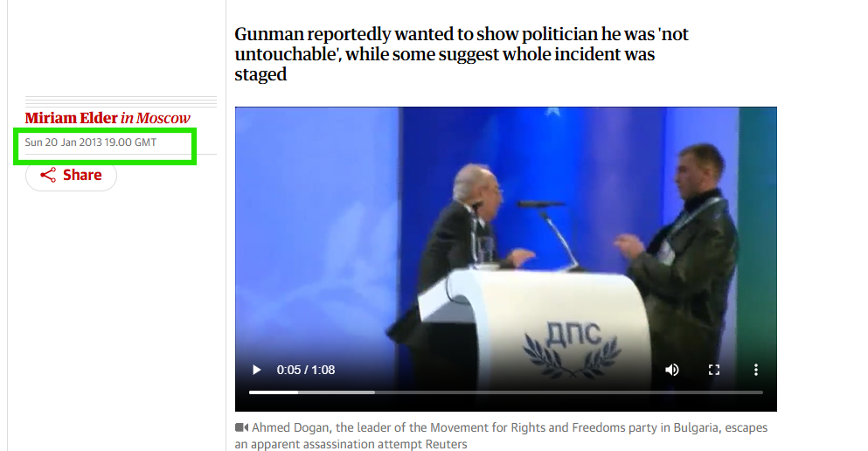Click the Reuters credit in the caption
This screenshot has width=868, height=451.
446,444
